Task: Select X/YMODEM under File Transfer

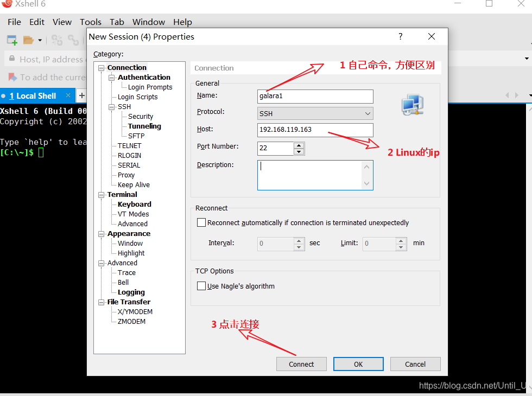Action: pyautogui.click(x=135, y=311)
